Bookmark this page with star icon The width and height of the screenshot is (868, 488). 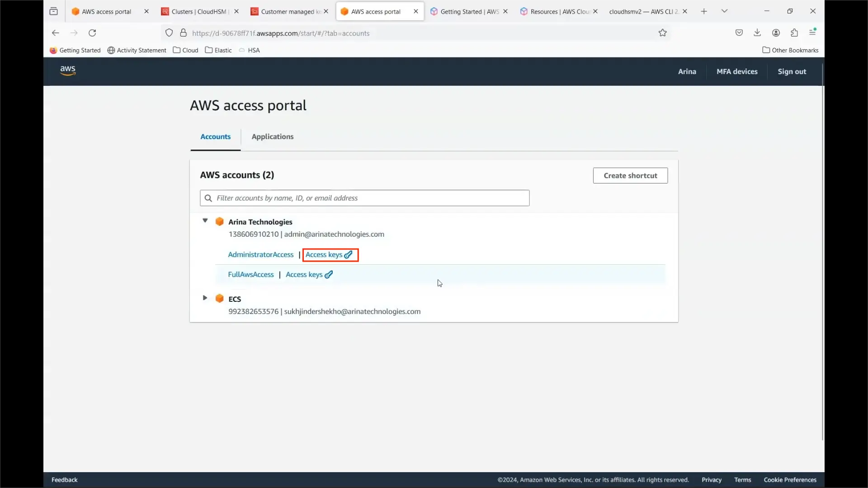click(663, 33)
